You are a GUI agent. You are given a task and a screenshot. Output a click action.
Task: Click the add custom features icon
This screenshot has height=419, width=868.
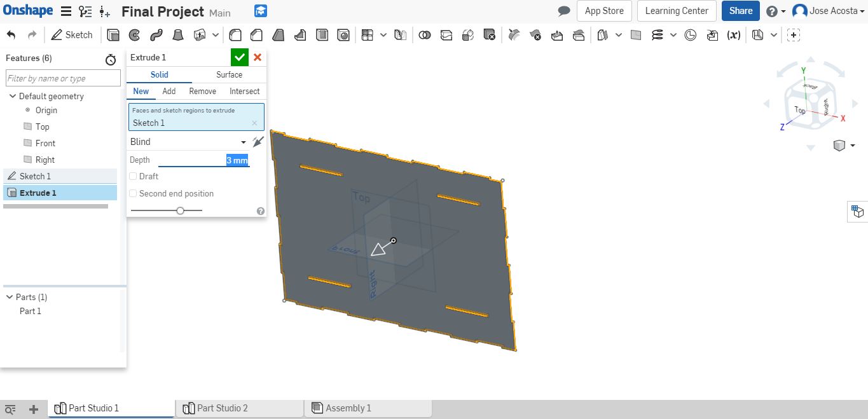tap(793, 35)
